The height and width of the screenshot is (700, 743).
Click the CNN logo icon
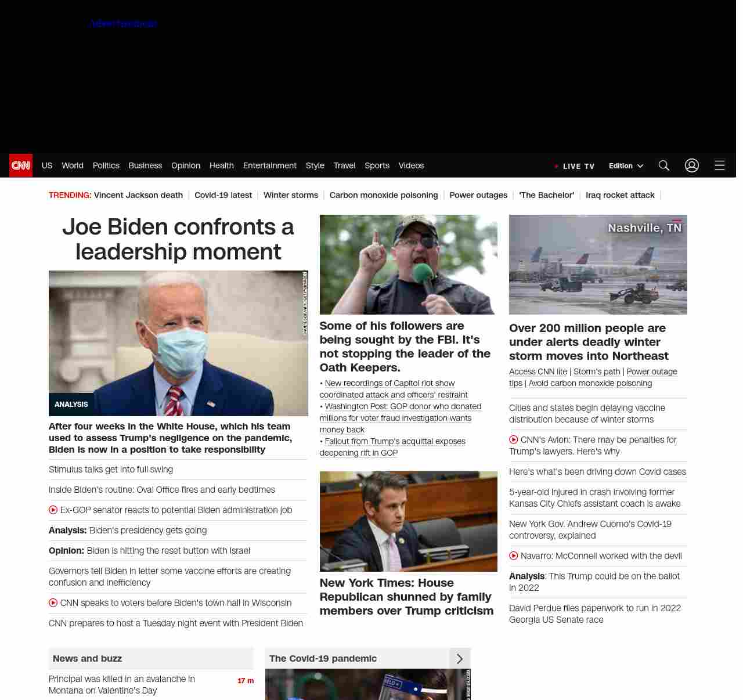click(21, 165)
